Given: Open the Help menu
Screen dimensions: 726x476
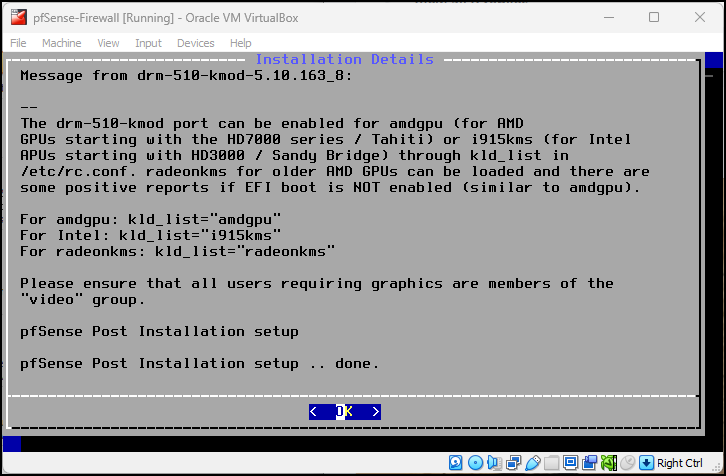Looking at the screenshot, I should (240, 43).
